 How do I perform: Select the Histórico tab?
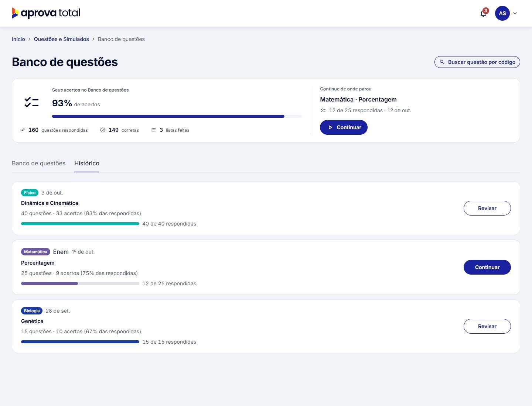[87, 163]
